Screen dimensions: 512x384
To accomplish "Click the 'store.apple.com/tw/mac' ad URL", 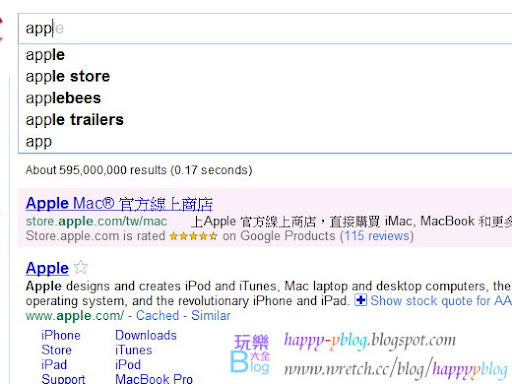I will (96, 221).
